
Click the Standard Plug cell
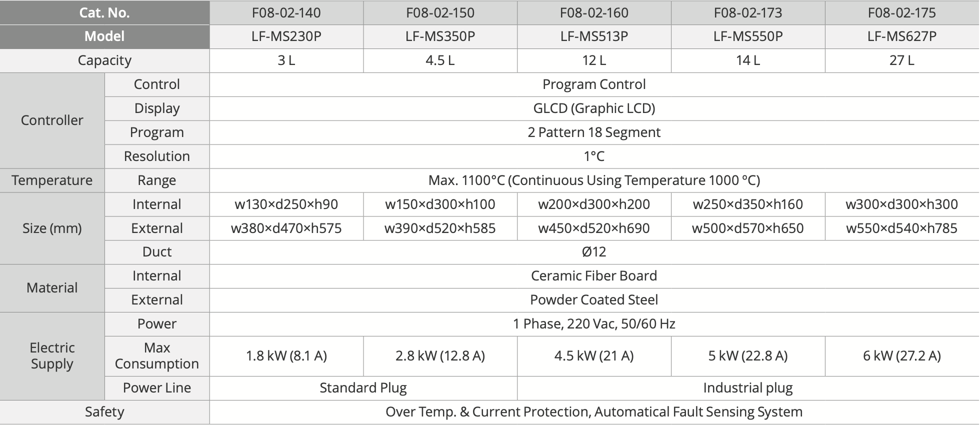point(363,388)
